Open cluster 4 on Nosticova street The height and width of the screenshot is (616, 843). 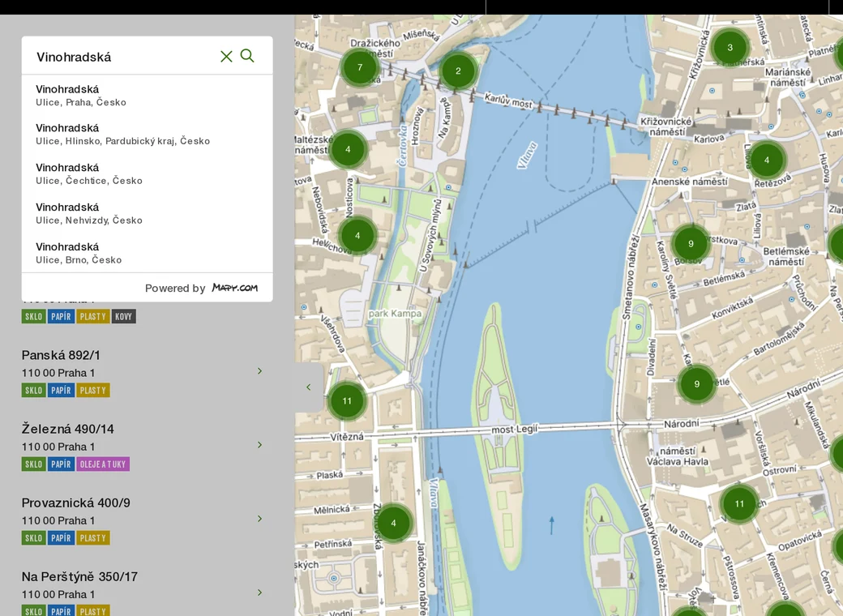(357, 235)
